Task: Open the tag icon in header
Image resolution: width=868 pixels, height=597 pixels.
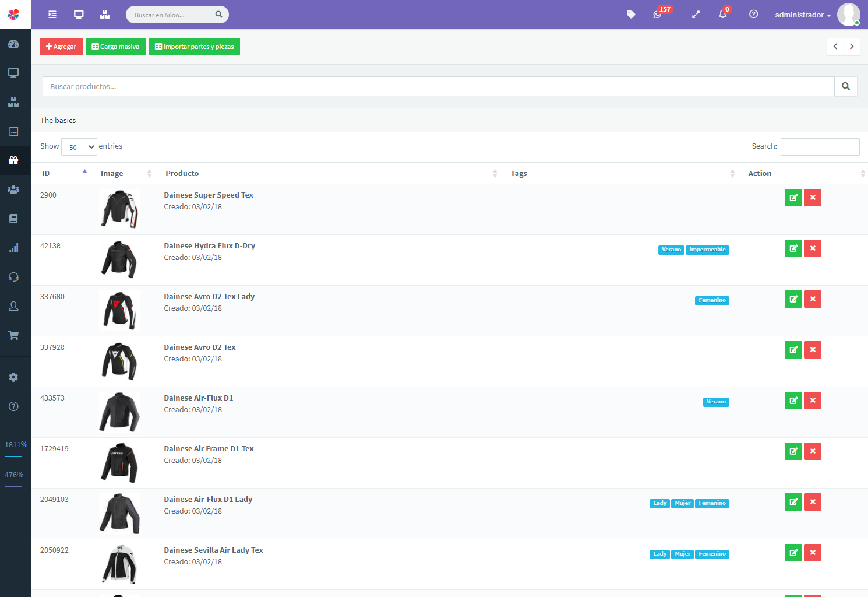Action: click(x=631, y=15)
